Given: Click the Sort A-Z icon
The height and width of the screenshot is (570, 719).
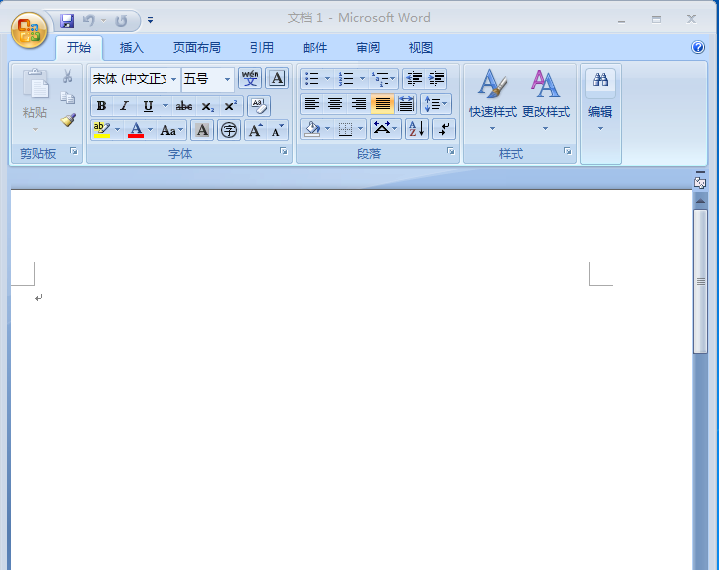Looking at the screenshot, I should [417, 129].
